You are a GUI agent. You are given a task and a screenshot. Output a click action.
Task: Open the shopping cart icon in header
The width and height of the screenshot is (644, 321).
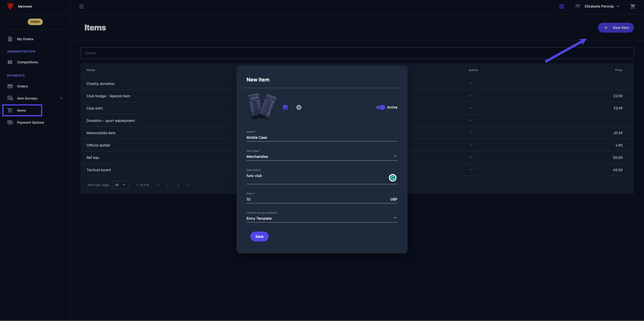(633, 7)
